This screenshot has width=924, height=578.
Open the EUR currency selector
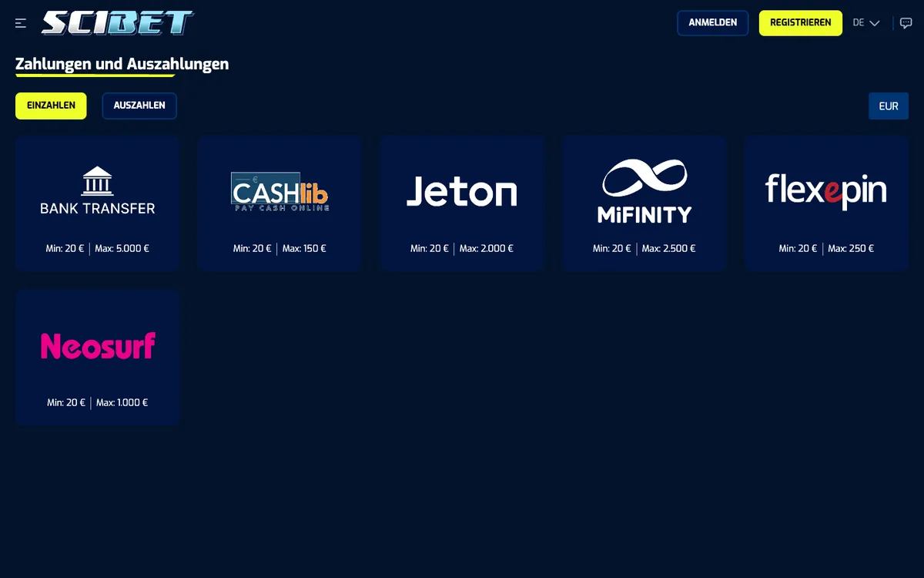coord(889,106)
